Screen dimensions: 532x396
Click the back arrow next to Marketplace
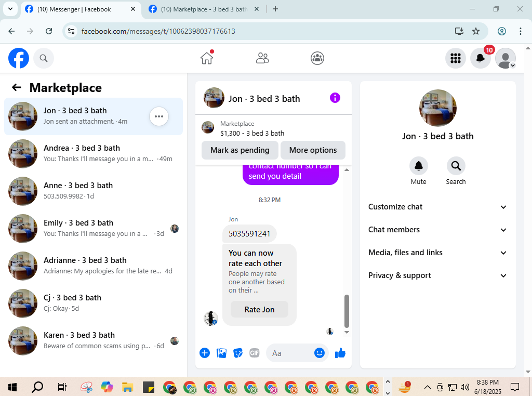16,87
